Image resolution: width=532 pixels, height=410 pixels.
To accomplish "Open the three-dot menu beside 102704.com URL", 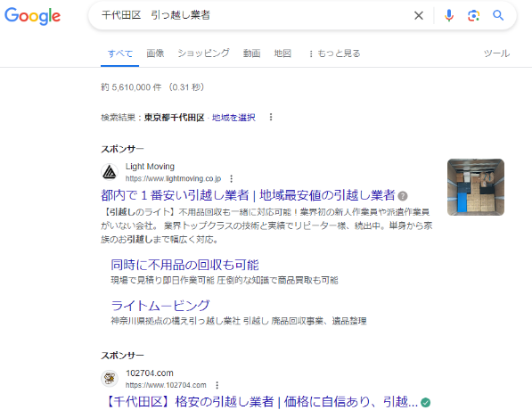I will point(217,385).
